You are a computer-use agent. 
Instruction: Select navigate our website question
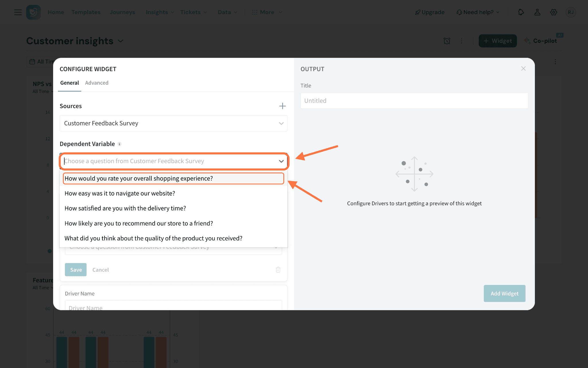pyautogui.click(x=173, y=193)
